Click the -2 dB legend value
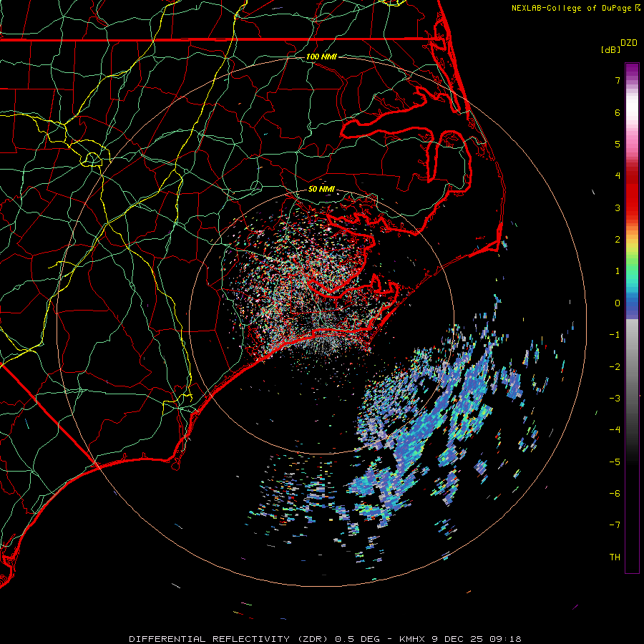The height and width of the screenshot is (644, 644). [x=615, y=367]
